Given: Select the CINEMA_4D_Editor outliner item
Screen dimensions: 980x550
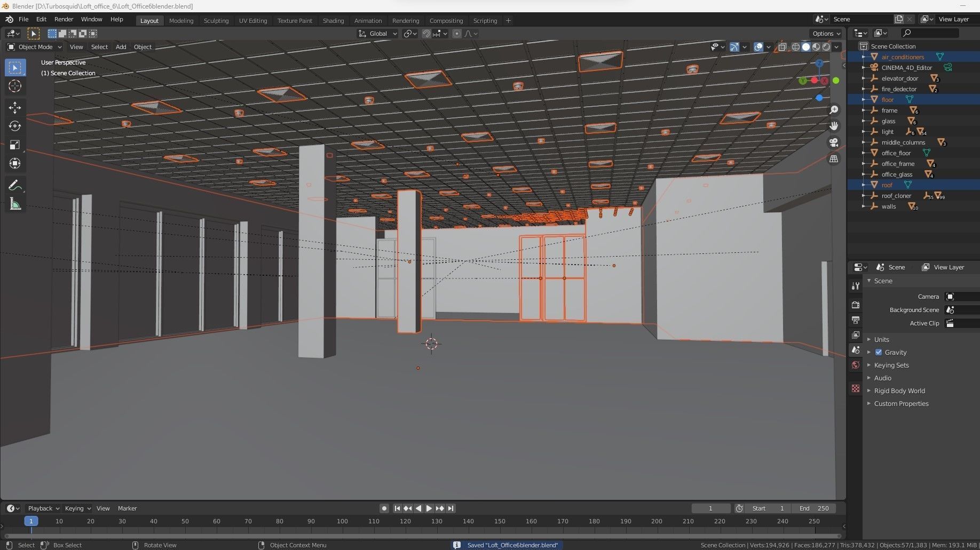Looking at the screenshot, I should tap(906, 68).
